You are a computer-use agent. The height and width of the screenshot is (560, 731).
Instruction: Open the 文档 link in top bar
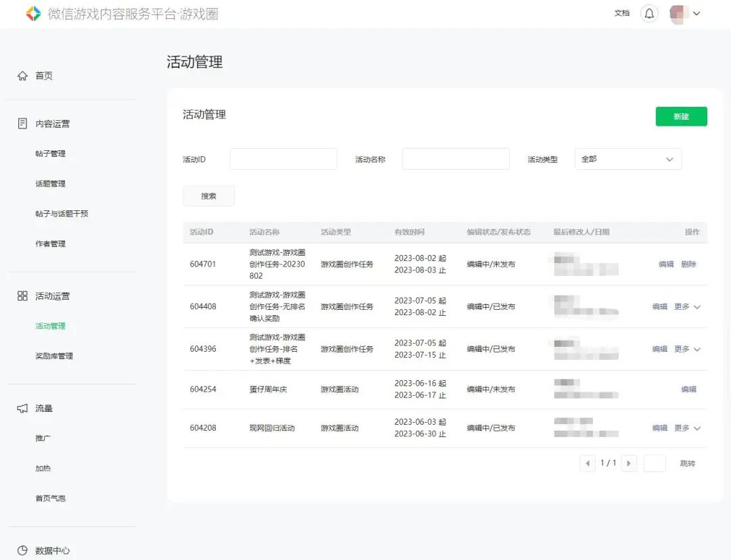pyautogui.click(x=621, y=13)
